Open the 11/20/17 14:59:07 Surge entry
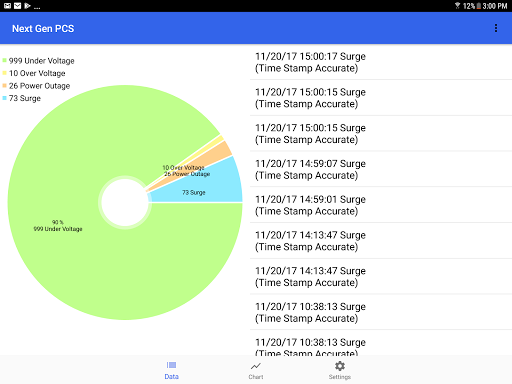This screenshot has height=384, width=512. [381, 169]
